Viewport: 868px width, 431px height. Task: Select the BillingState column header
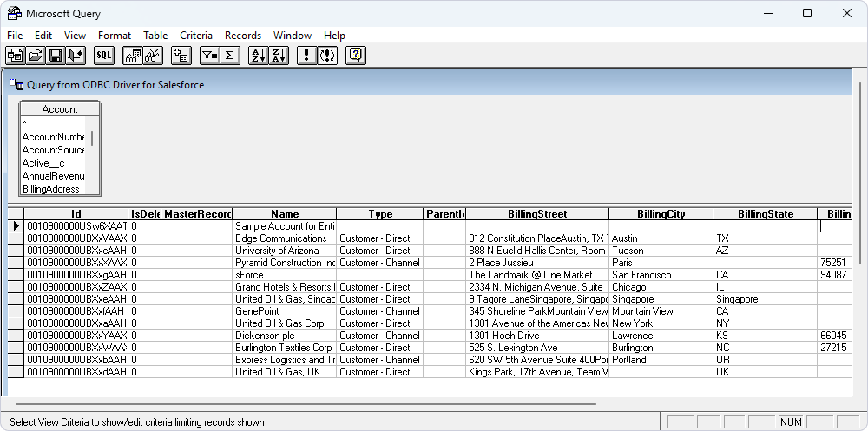tap(765, 214)
